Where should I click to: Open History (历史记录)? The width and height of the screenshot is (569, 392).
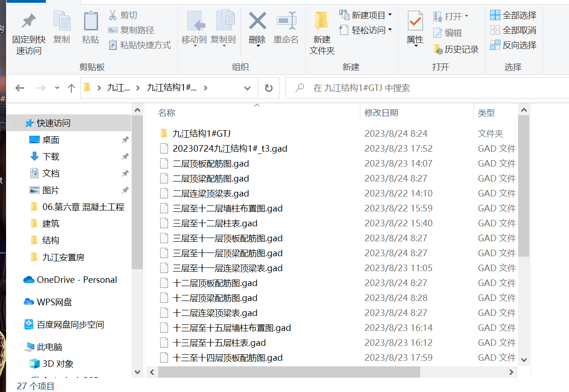click(x=456, y=49)
